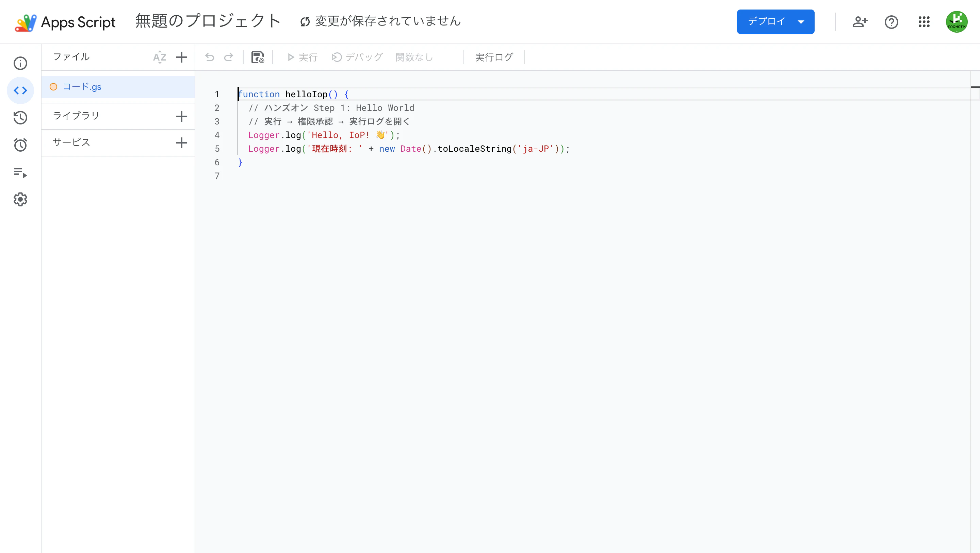Click 'Hello, IoP!' string in code
The height and width of the screenshot is (553, 980).
point(347,135)
